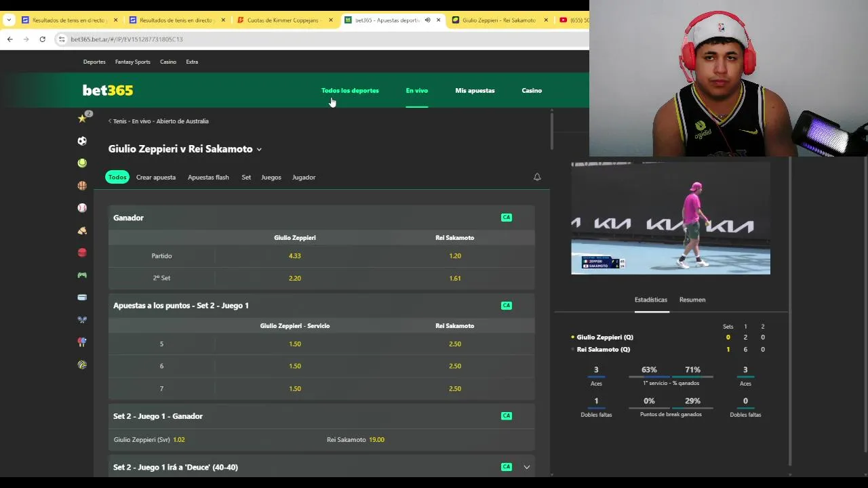868x488 pixels.
Task: Open the match selector chevron beside Rei Sakamoto
Action: pos(259,150)
